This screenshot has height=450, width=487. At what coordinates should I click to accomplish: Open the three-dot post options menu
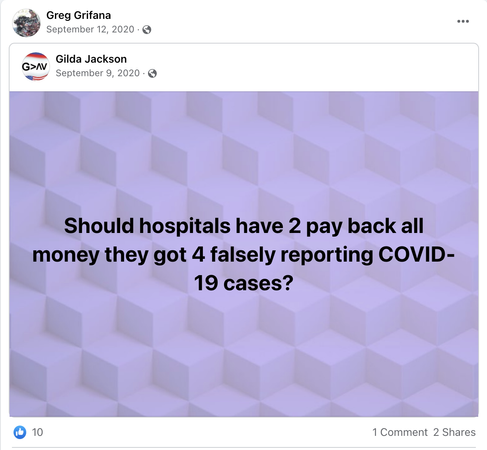[463, 21]
